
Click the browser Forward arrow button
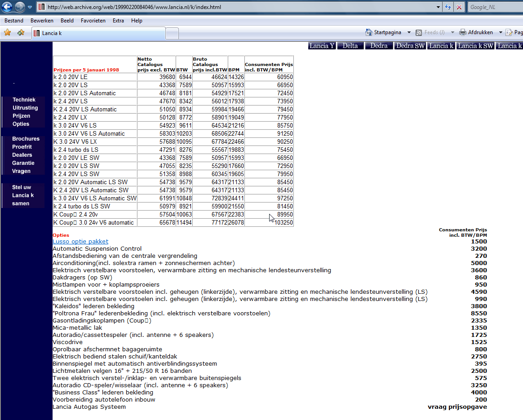(20, 7)
